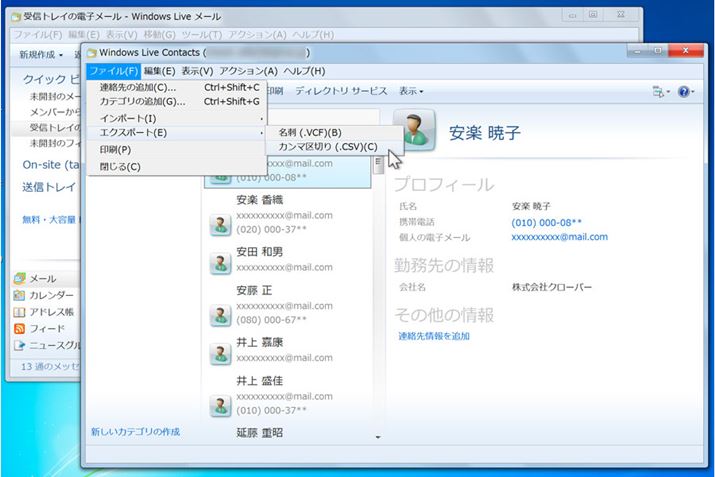Click phone link (010) 000-08** in profile
715x477 pixels.
click(546, 223)
